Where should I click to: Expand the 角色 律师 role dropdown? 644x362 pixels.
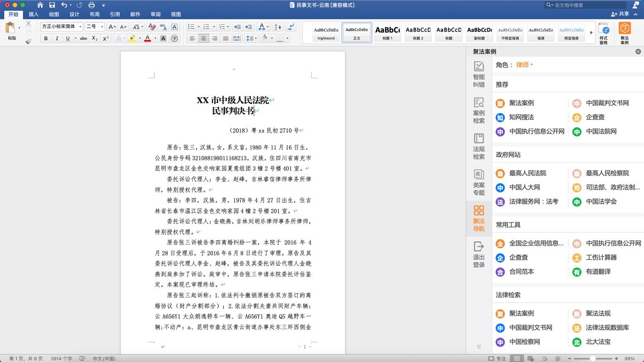pyautogui.click(x=525, y=65)
